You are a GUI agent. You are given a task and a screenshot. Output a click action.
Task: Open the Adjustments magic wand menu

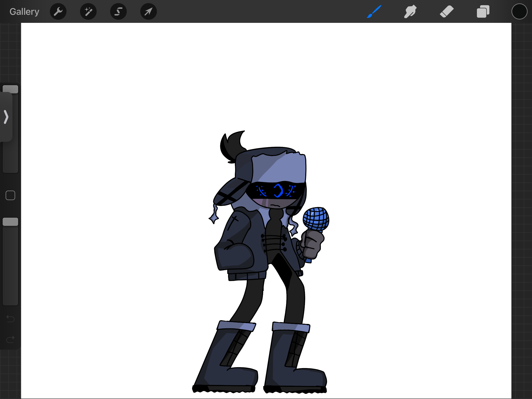pyautogui.click(x=88, y=11)
